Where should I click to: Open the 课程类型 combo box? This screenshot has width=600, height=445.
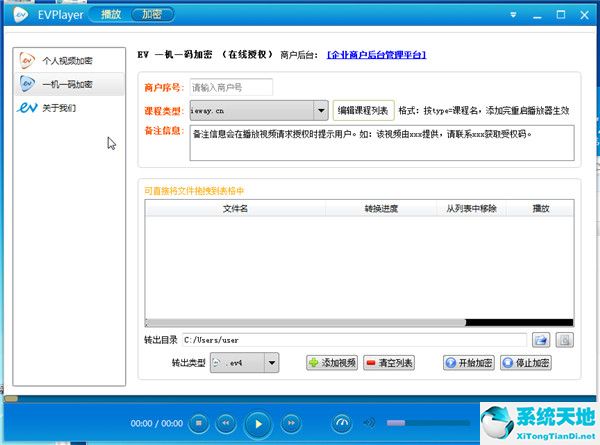pos(259,111)
